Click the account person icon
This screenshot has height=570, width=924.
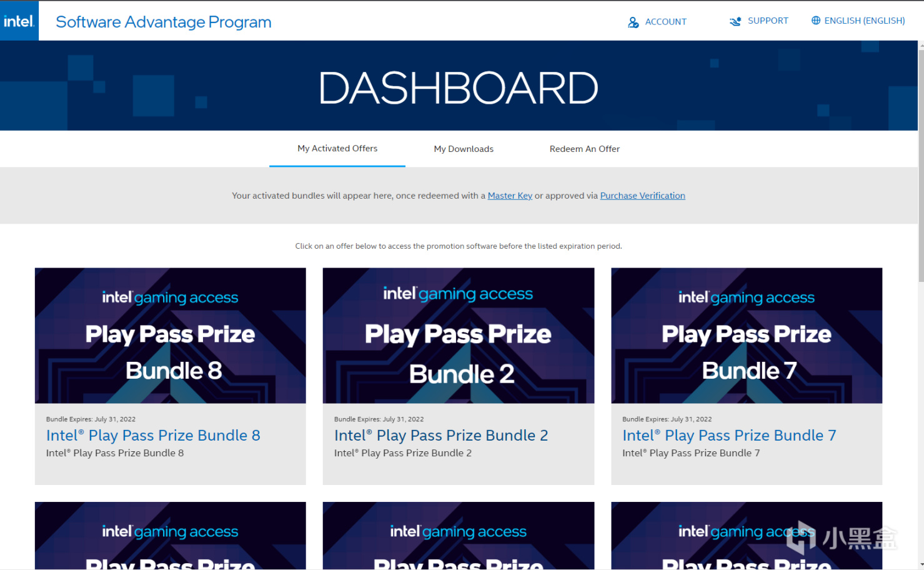(633, 22)
